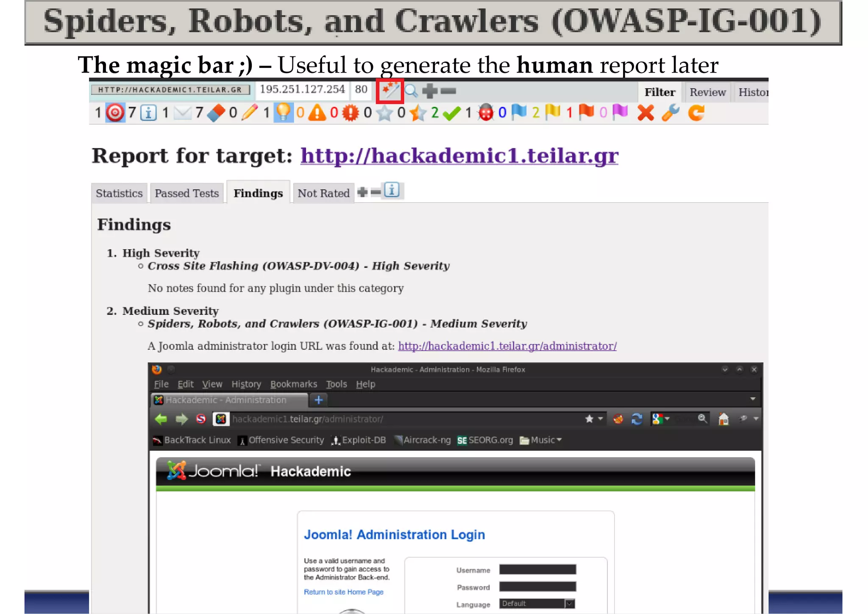Click the orange-red flag counter icon

(586, 112)
